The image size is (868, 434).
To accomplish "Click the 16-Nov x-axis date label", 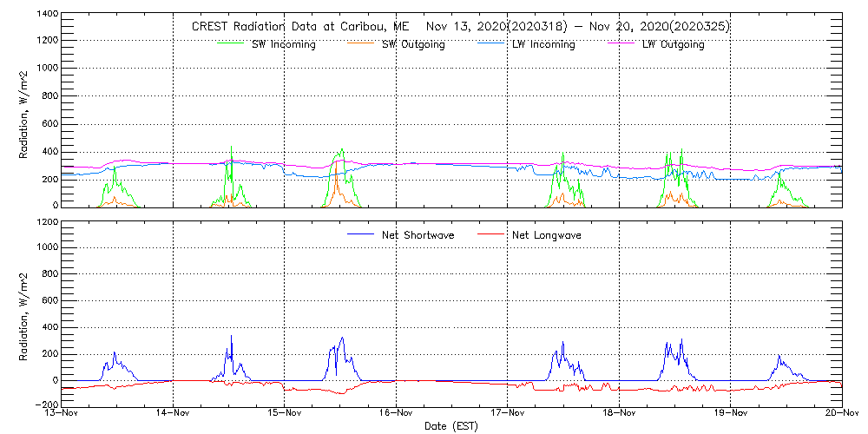I will pyautogui.click(x=397, y=413).
